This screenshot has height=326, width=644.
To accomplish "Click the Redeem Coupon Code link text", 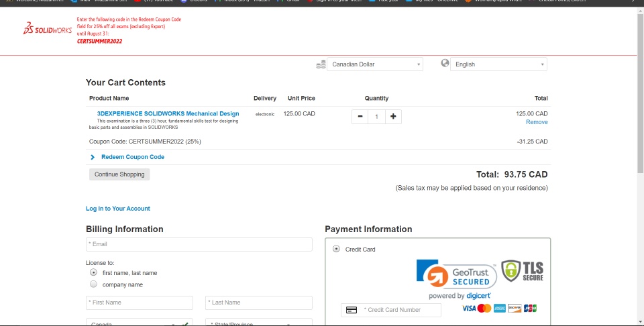I will (133, 157).
